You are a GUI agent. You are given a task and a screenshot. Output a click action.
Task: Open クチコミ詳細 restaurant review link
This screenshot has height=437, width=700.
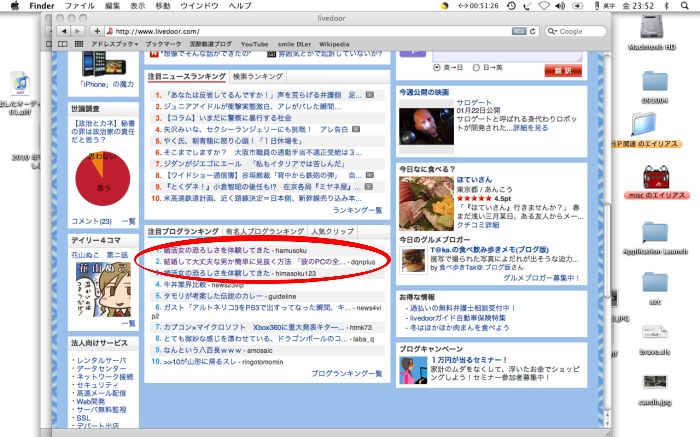click(478, 225)
